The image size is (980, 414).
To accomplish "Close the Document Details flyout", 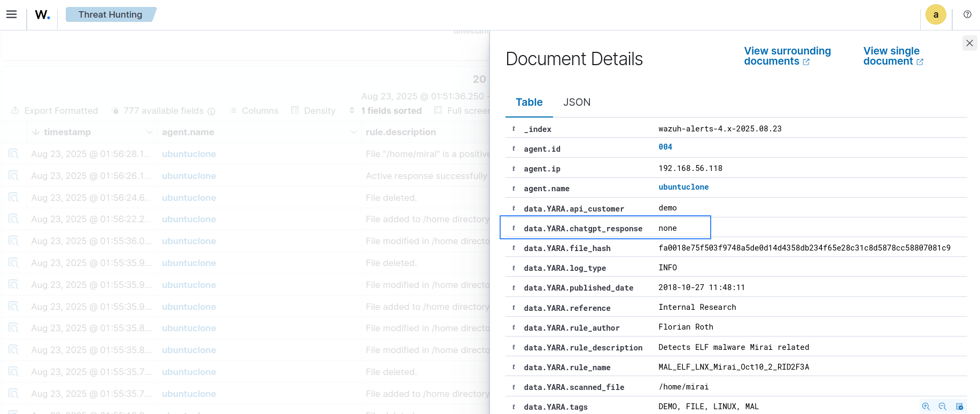I will (x=969, y=43).
